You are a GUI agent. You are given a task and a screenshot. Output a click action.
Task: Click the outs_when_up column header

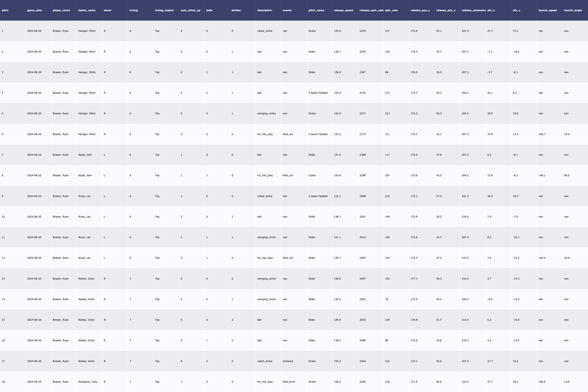[x=190, y=10]
